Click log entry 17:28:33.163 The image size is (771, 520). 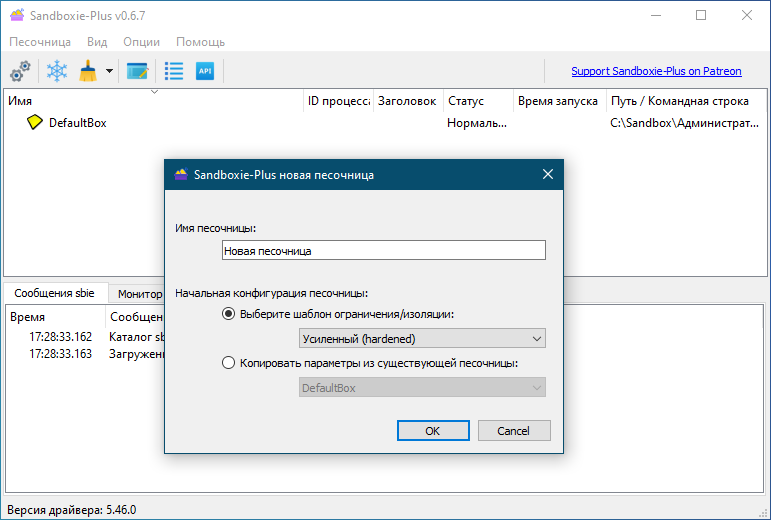(60, 354)
